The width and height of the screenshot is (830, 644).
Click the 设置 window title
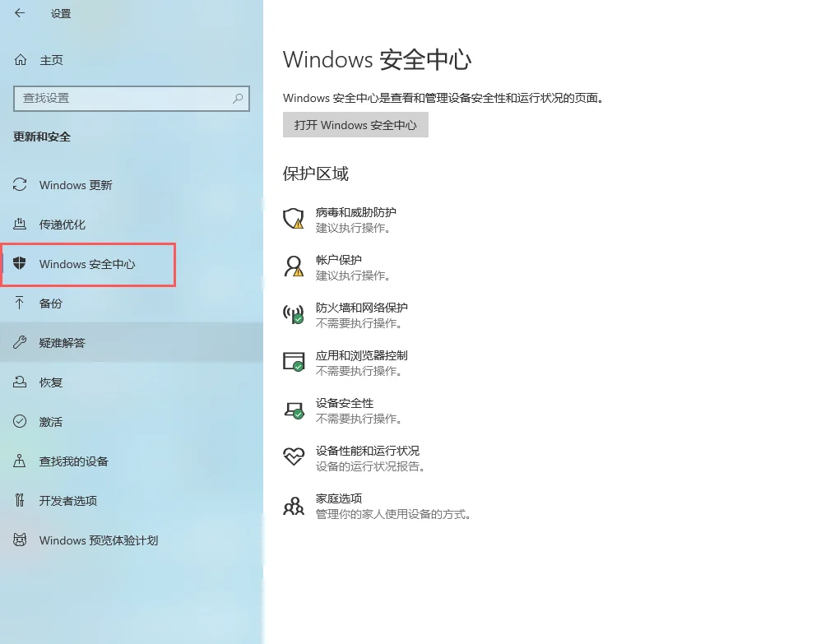(61, 14)
